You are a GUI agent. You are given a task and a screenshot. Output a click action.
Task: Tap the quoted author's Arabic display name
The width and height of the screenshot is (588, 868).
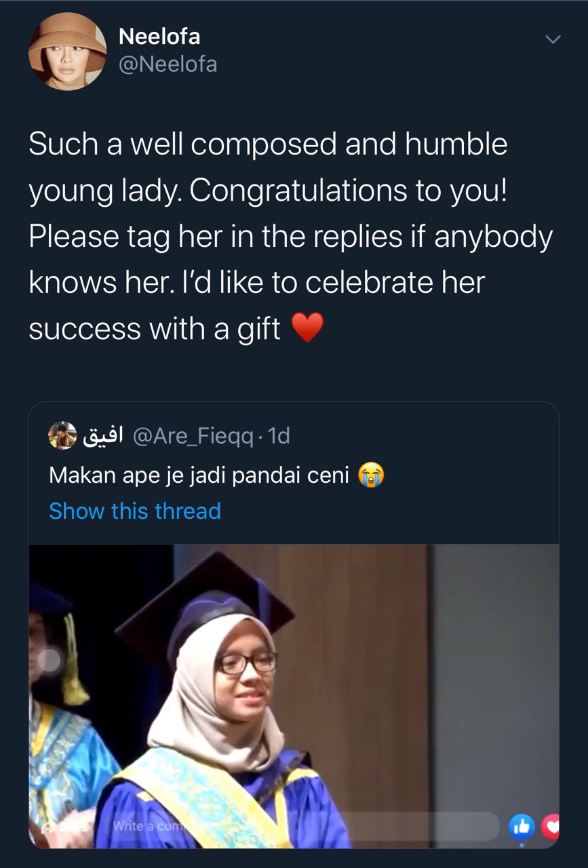click(x=102, y=436)
